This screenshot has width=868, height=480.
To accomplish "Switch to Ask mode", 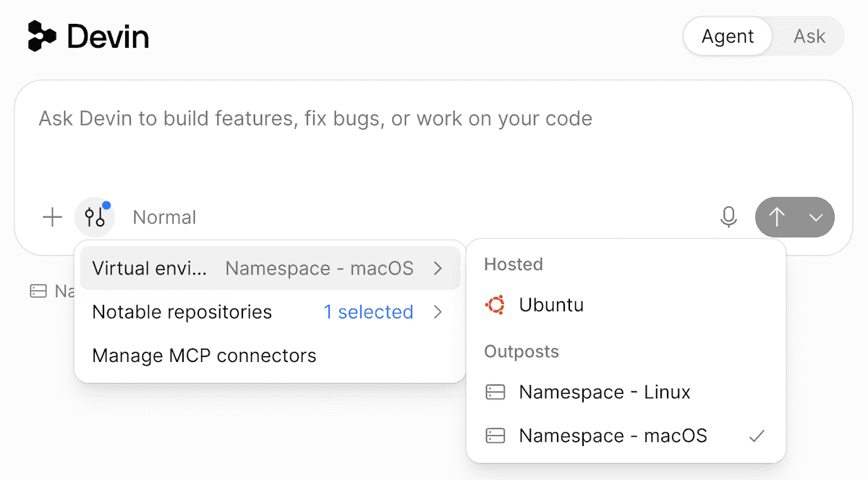I will 809,36.
